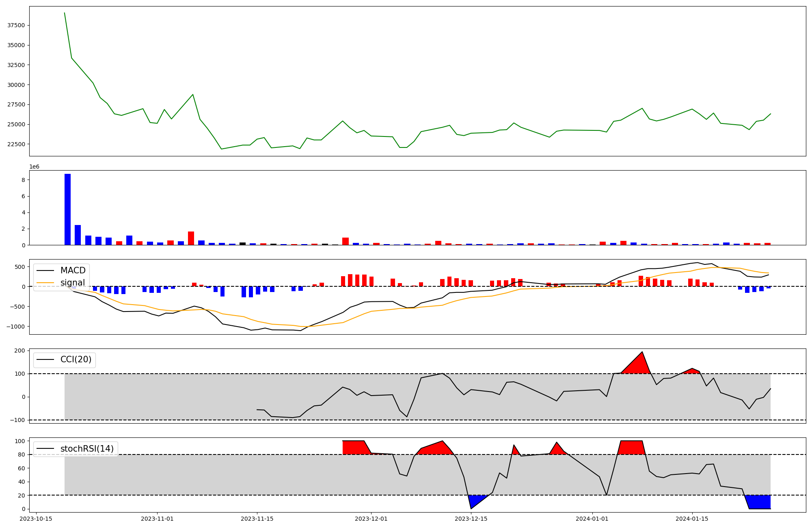Click the 1e6 volume scale label
Viewport: 812px width, 528px height.
pyautogui.click(x=34, y=167)
